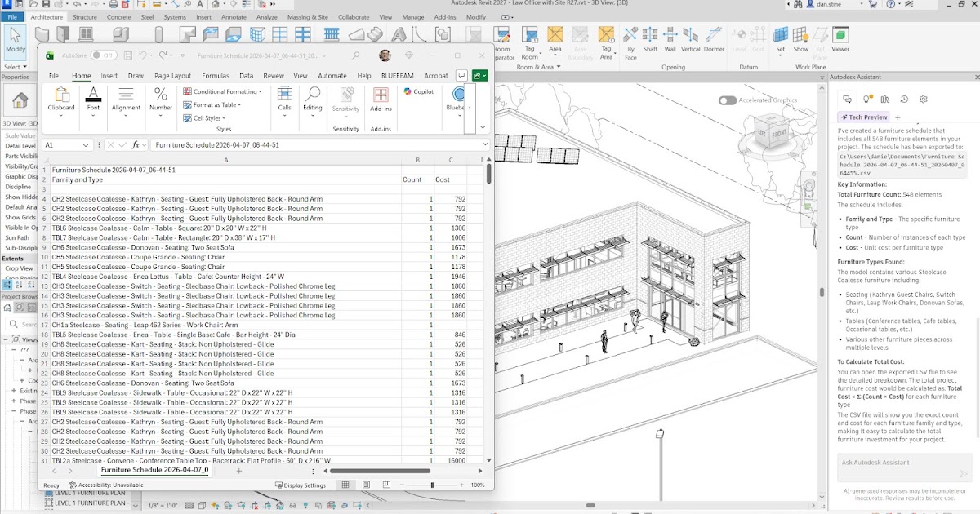Select the Area tool in Revit
This screenshot has width=980, height=514.
click(x=555, y=39)
